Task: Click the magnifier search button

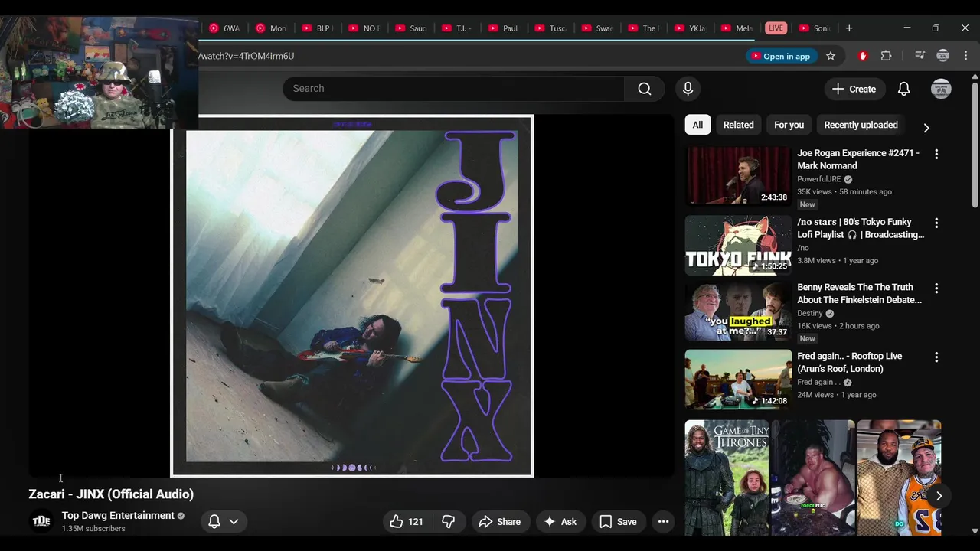Action: 645,89
